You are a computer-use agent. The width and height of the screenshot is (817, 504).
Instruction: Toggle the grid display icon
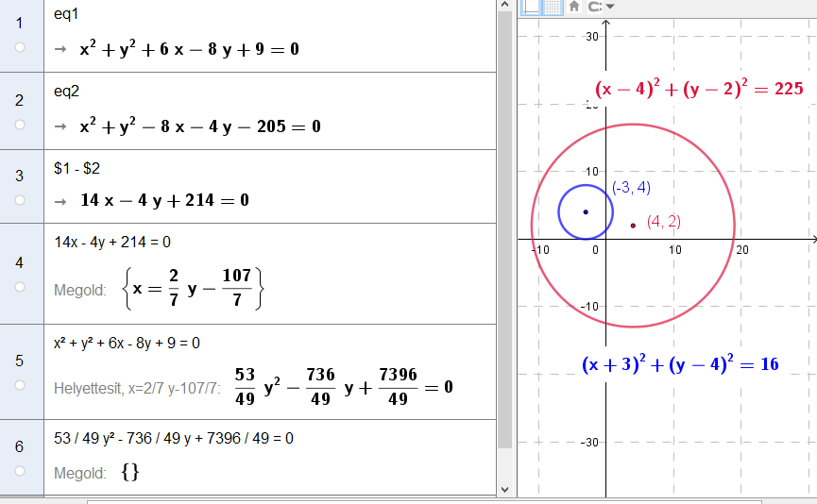[x=552, y=6]
